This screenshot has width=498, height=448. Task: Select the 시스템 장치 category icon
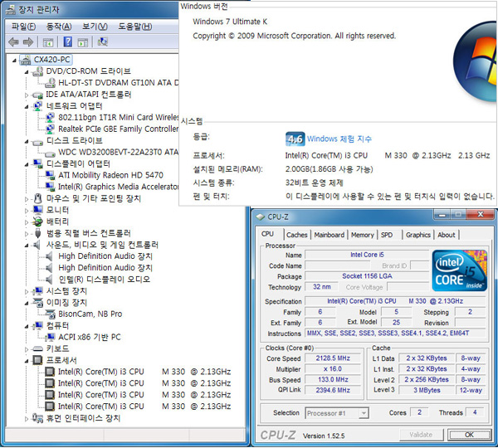[38, 291]
